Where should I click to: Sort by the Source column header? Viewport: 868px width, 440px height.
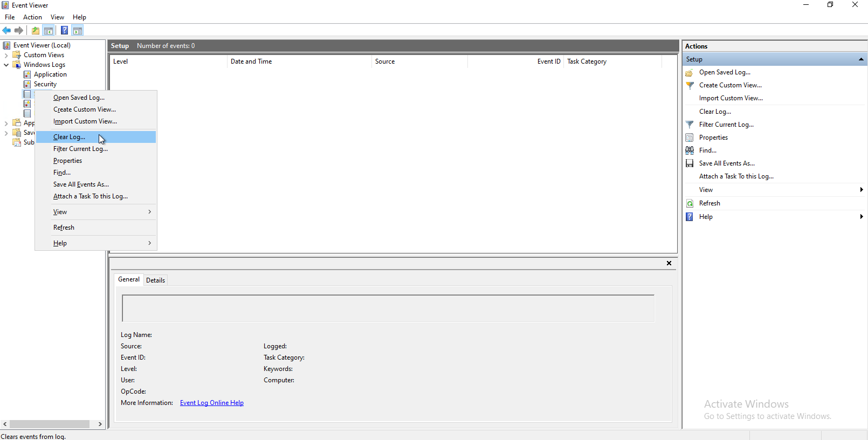(x=419, y=61)
